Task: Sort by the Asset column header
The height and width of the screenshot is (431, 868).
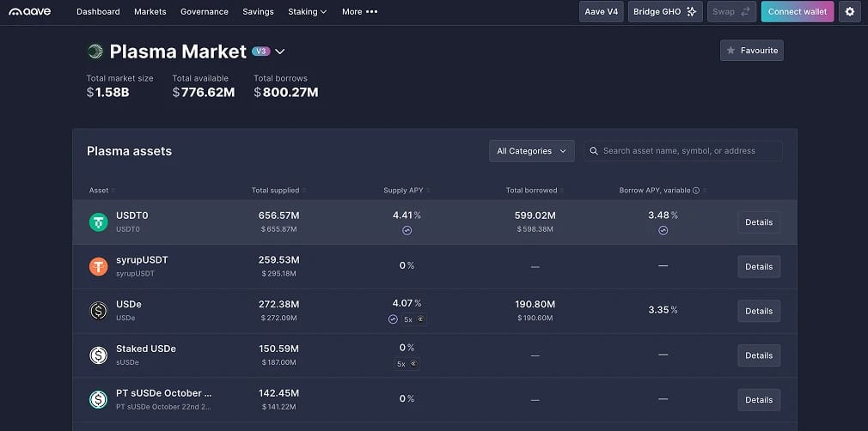Action: [x=102, y=191]
